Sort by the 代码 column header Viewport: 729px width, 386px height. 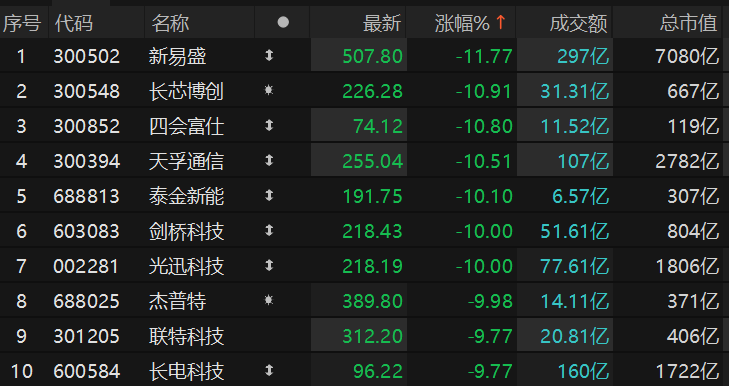[x=73, y=23]
